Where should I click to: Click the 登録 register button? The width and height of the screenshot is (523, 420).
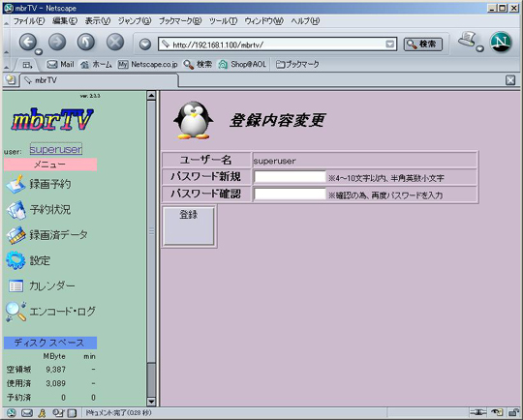[189, 226]
